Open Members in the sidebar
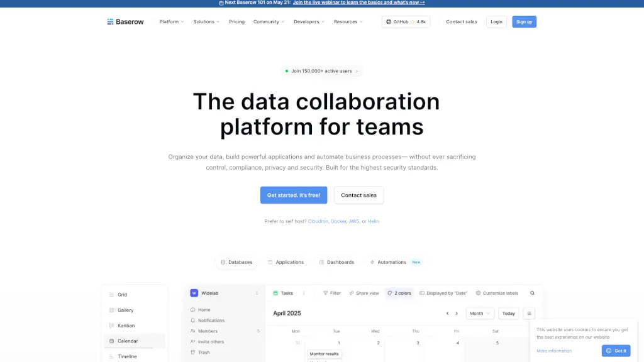Image resolution: width=644 pixels, height=362 pixels. (x=225, y=331)
